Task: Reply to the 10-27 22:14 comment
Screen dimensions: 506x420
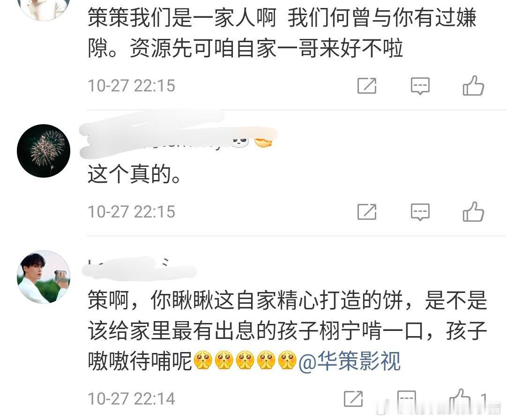Action: click(406, 399)
